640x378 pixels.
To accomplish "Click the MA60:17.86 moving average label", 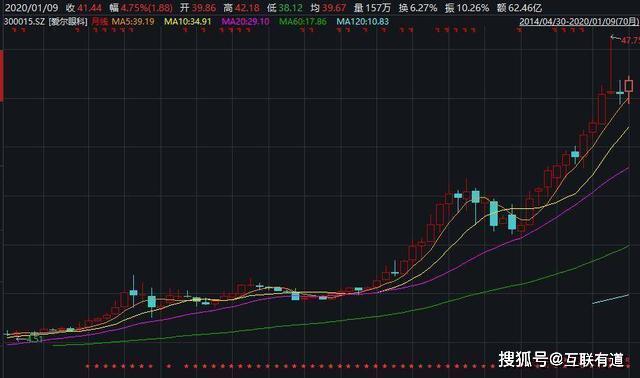I will 303,22.
